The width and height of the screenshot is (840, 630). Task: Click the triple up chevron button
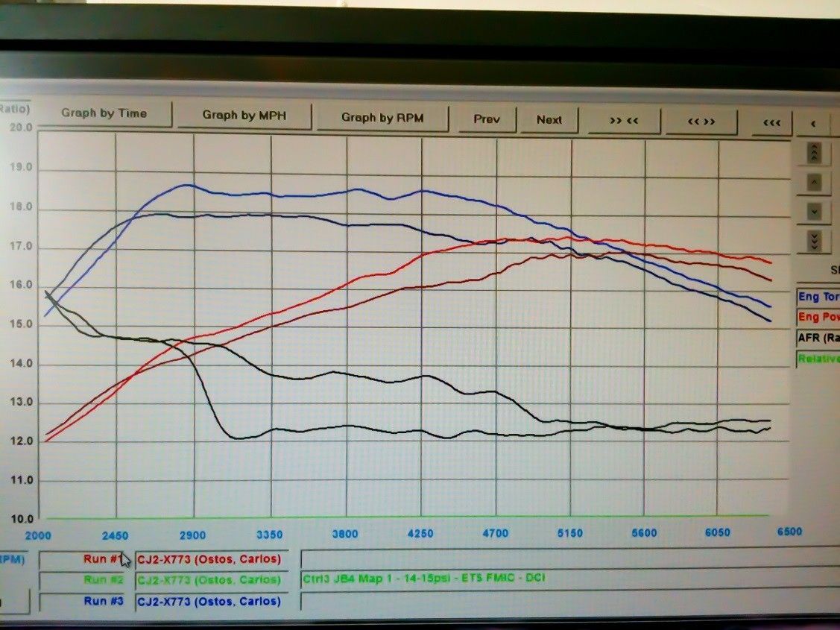point(814,153)
